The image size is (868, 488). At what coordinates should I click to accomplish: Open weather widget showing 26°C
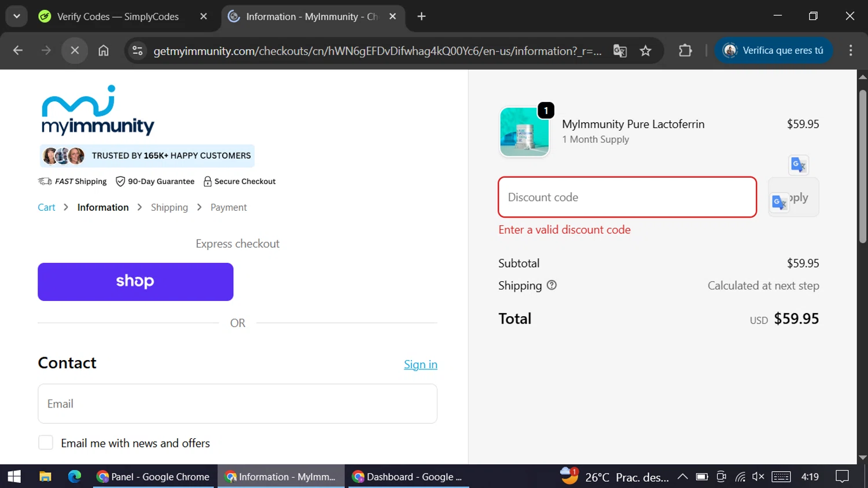pos(614,476)
